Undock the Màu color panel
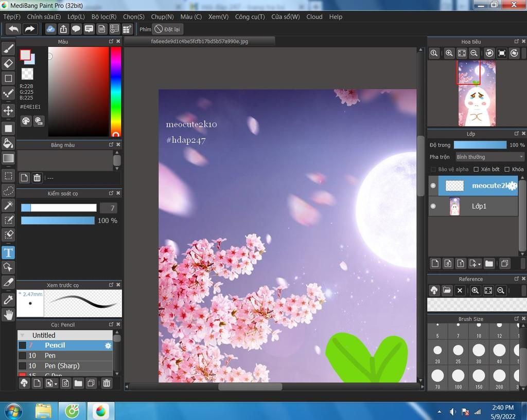527x420 pixels. pyautogui.click(x=111, y=41)
